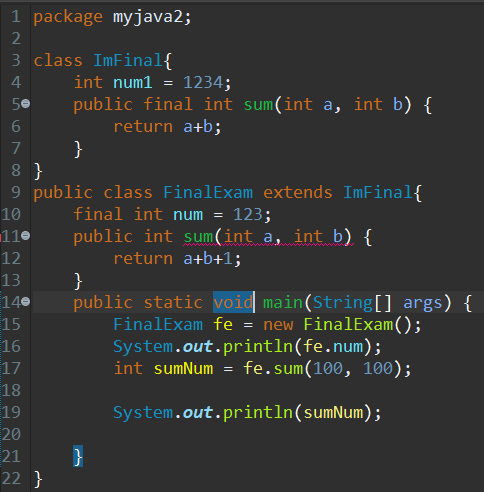Viewport: 484px width, 492px height.
Task: Collapse the main method fold at line 14
Action: tap(26, 302)
